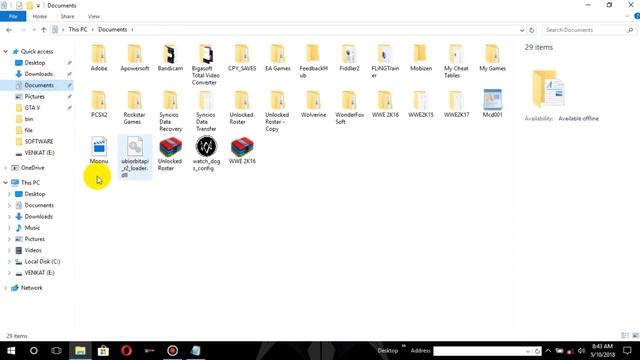Viewport: 640px width, 360px height.
Task: Select the watch_dogs_config file
Action: tap(206, 154)
